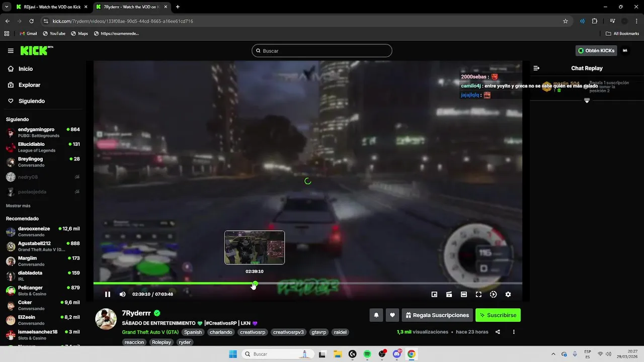
Task: Pause the video with the pause button
Action: 108,295
